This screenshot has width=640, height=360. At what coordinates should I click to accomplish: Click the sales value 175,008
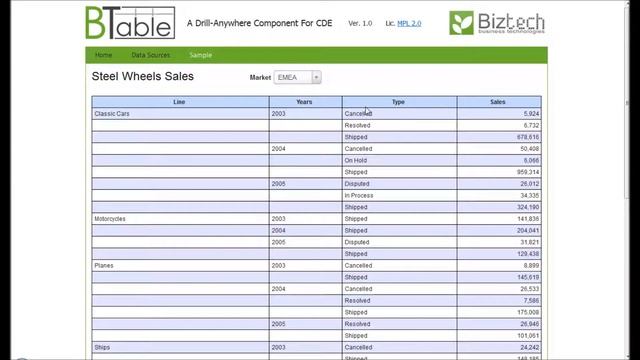[x=528, y=313]
